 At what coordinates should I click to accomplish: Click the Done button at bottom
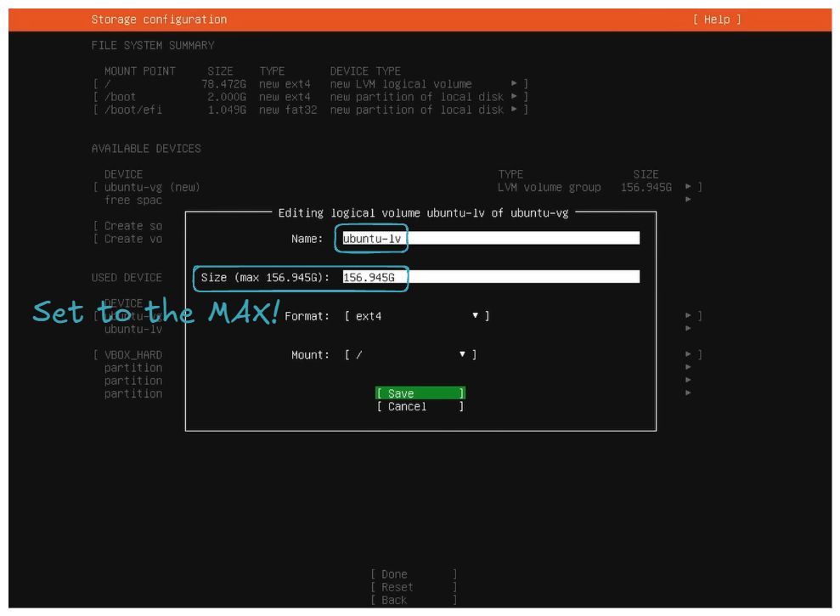coord(413,574)
